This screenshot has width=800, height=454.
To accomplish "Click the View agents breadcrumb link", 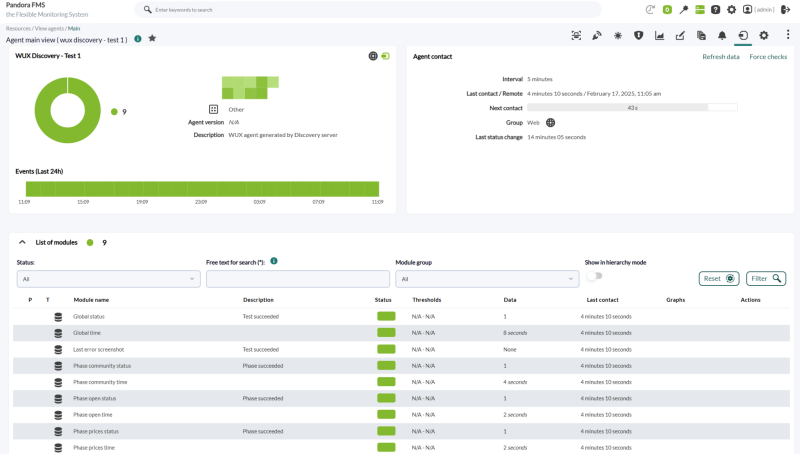I will click(x=49, y=29).
